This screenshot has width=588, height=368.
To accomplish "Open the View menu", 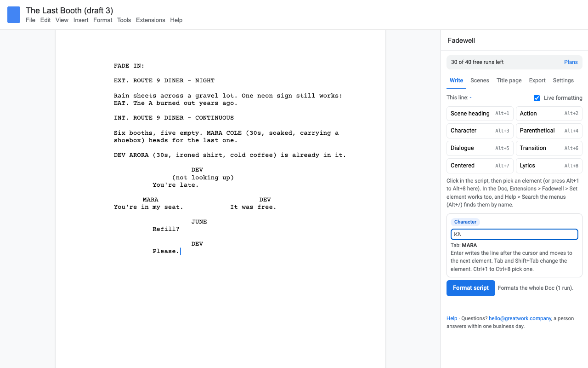I will [x=62, y=20].
